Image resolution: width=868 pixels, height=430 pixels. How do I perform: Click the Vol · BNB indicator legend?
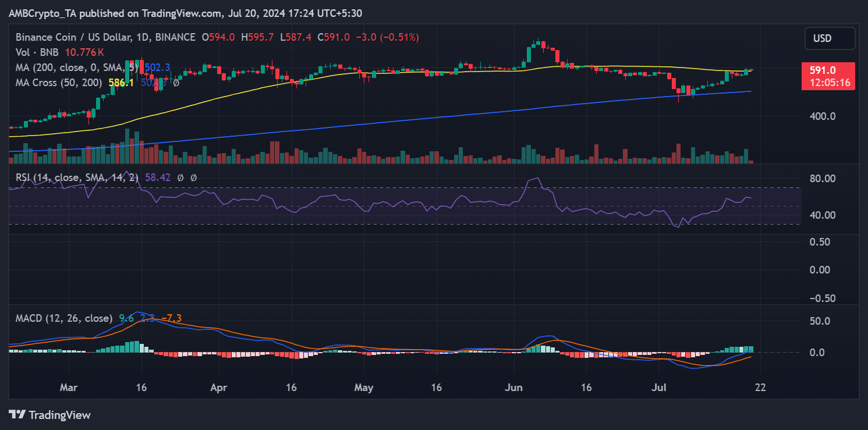[36, 52]
